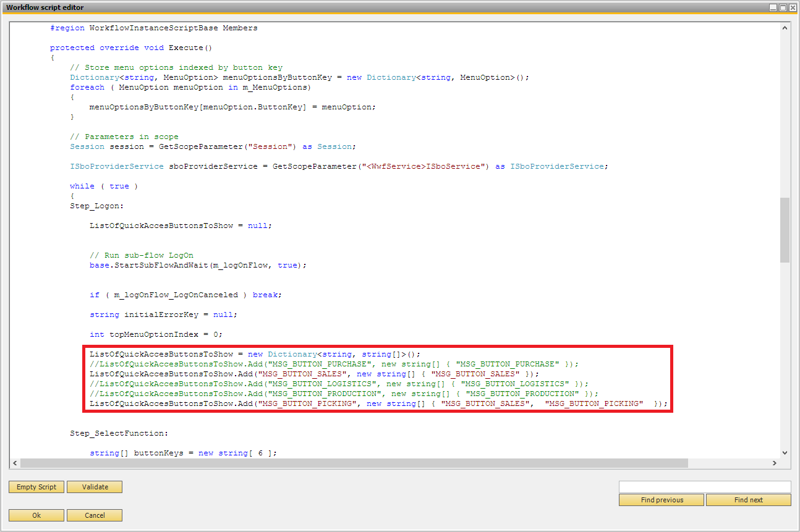Click the Validate button

94,487
